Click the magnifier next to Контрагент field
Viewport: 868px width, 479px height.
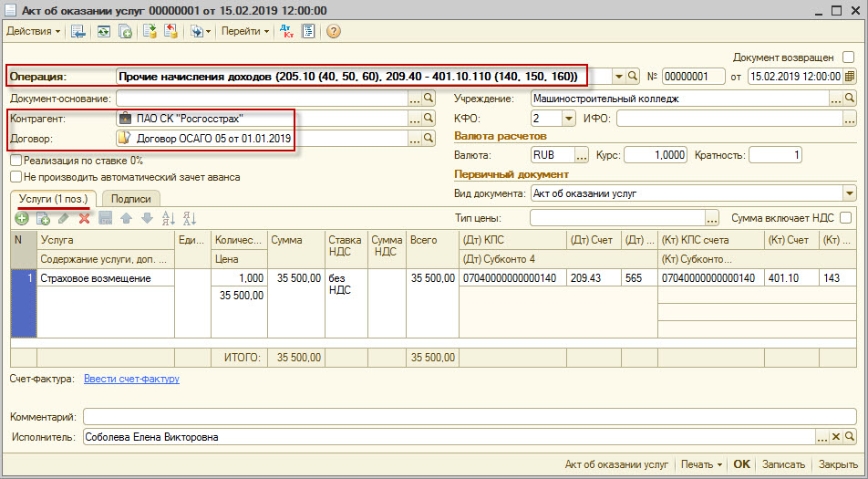point(429,118)
